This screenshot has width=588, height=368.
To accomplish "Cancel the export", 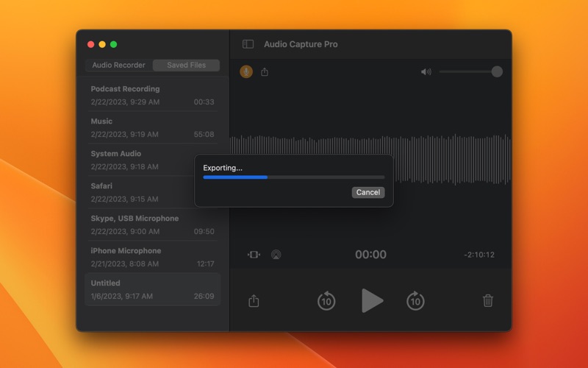I will [x=368, y=192].
